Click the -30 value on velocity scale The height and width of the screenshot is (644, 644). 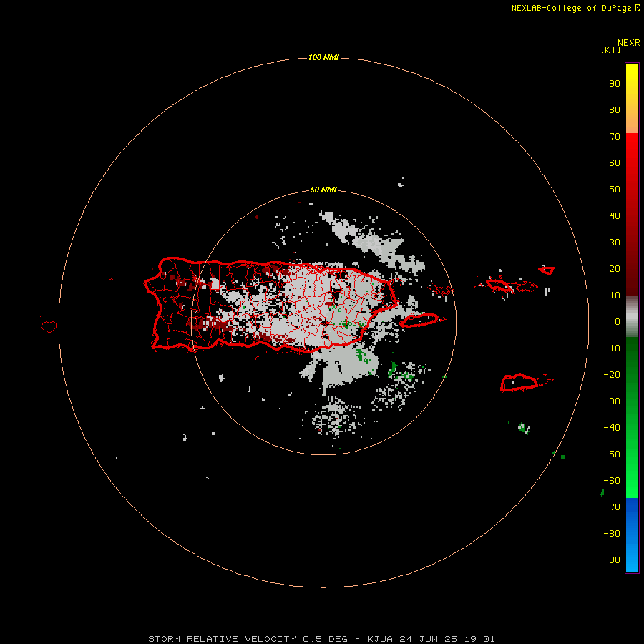point(612,401)
